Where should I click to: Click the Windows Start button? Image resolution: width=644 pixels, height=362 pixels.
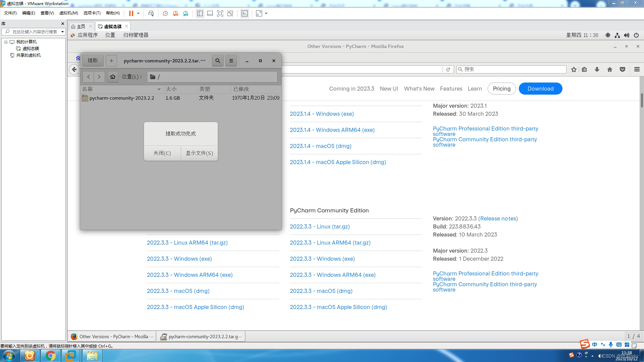(x=9, y=356)
